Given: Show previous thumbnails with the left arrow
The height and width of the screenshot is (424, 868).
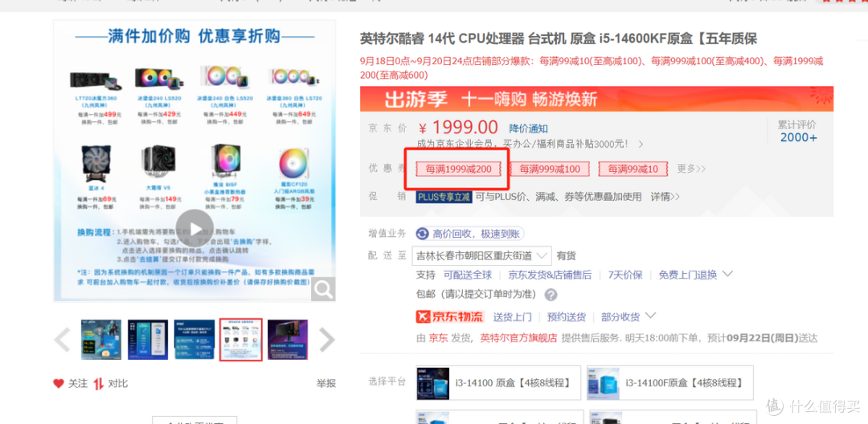Looking at the screenshot, I should (x=62, y=340).
